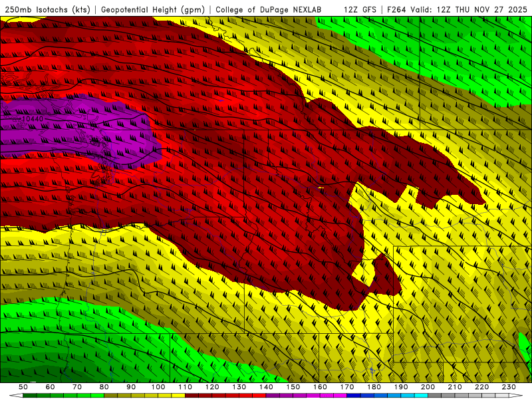532x399 pixels.
Task: Click the '220' label on the color scale
Action: tap(481, 387)
